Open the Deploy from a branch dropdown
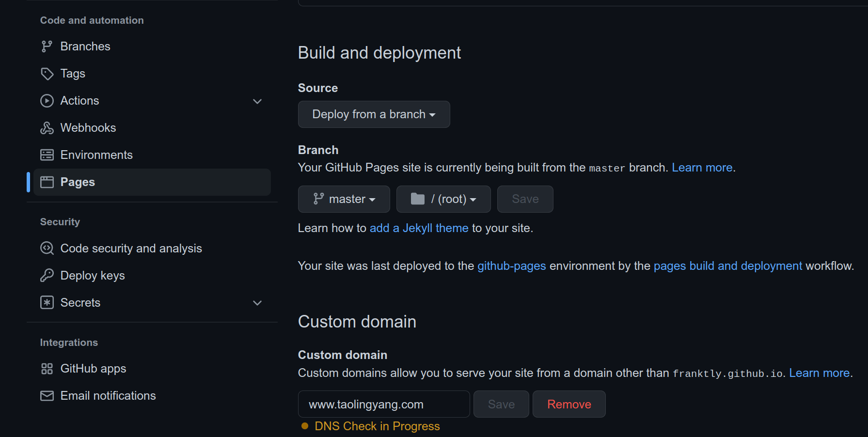The width and height of the screenshot is (868, 437). pyautogui.click(x=374, y=114)
